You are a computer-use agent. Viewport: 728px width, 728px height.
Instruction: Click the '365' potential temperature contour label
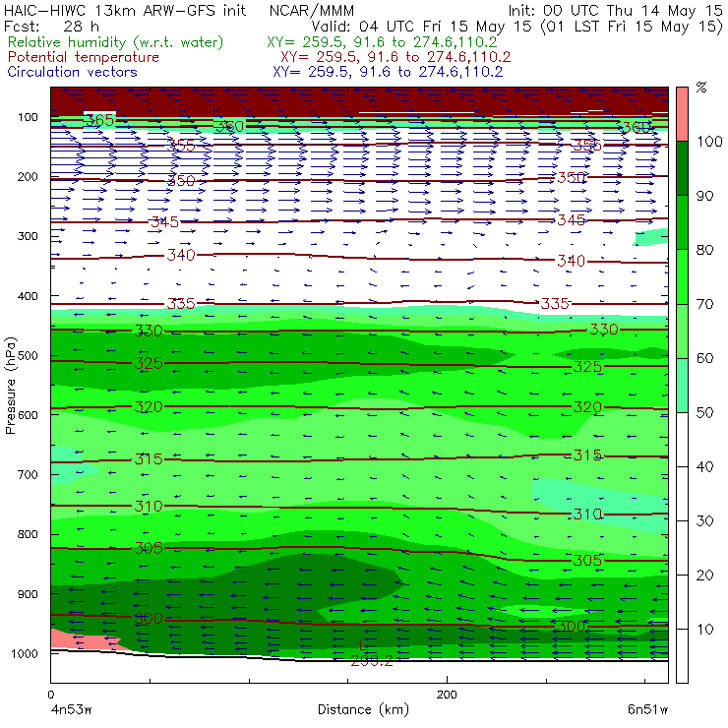99,120
